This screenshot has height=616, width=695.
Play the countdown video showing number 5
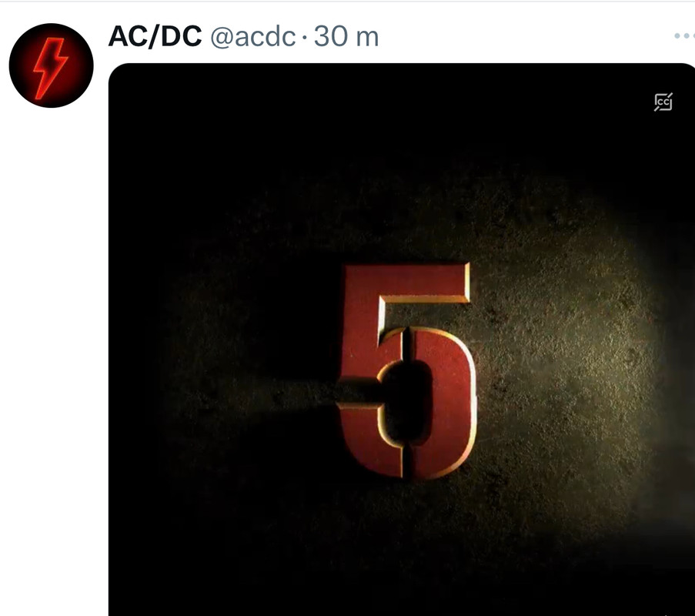pyautogui.click(x=402, y=340)
